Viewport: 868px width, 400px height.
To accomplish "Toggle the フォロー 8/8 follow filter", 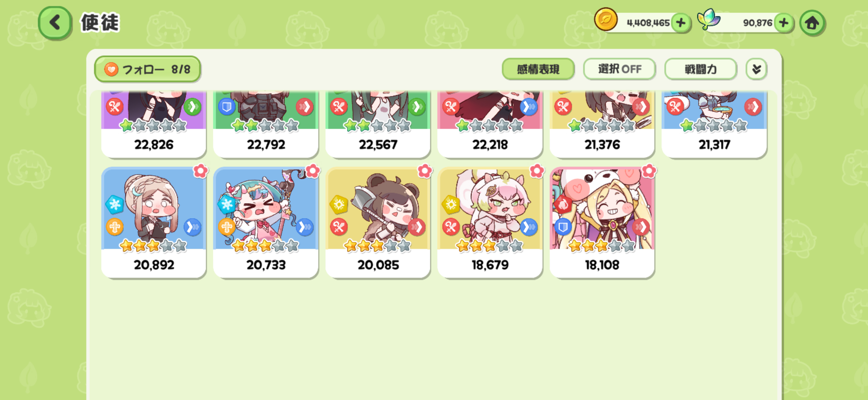I will pyautogui.click(x=147, y=69).
